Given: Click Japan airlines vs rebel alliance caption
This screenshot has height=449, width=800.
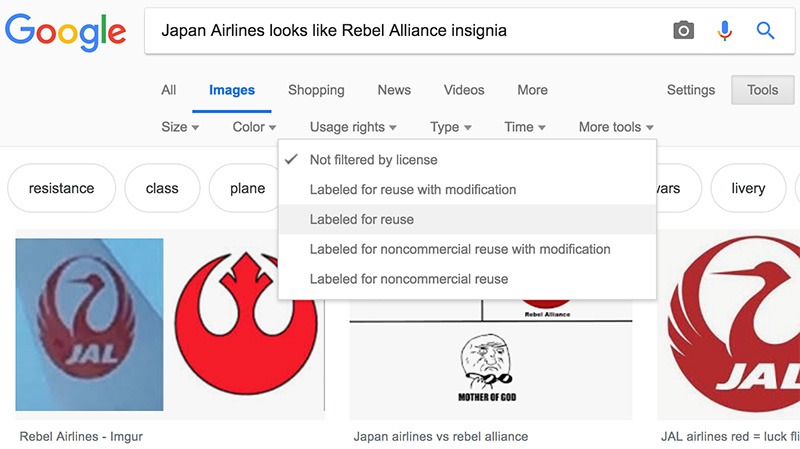Looking at the screenshot, I should click(x=441, y=437).
